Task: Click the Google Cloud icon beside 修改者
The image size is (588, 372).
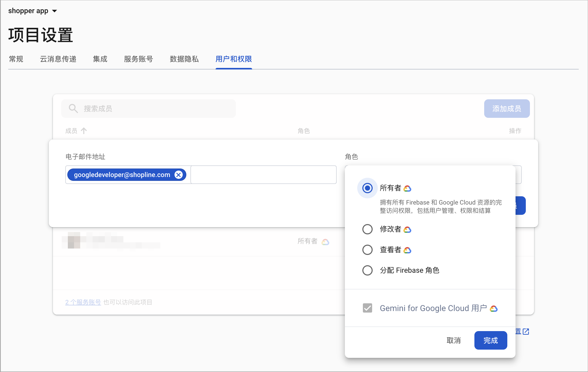Action: click(x=407, y=229)
